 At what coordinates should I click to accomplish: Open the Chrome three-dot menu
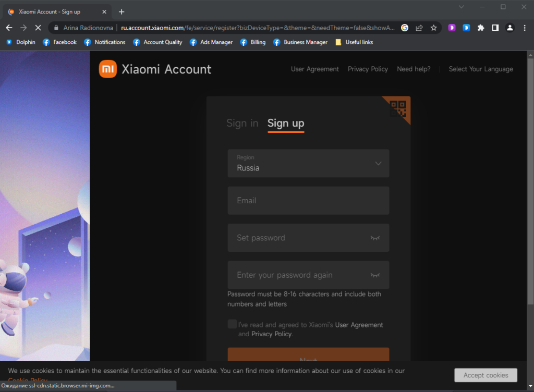525,28
